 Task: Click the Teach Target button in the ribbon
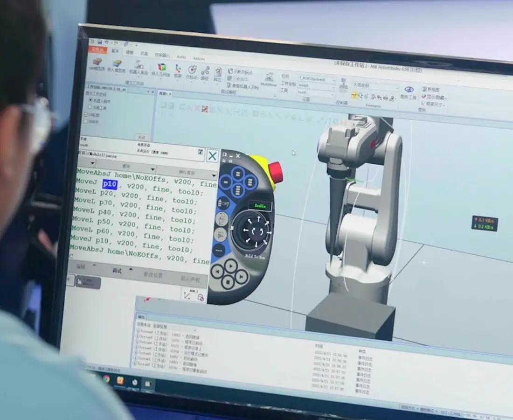tap(241, 72)
